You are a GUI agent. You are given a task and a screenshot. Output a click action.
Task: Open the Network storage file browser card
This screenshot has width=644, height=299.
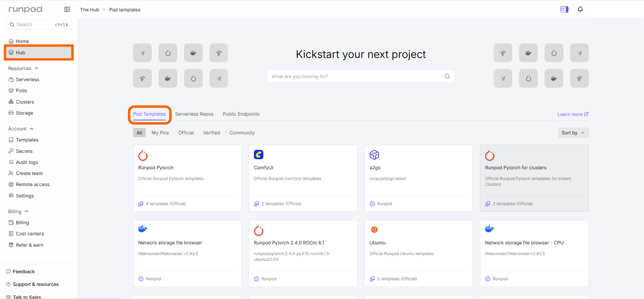[187, 253]
